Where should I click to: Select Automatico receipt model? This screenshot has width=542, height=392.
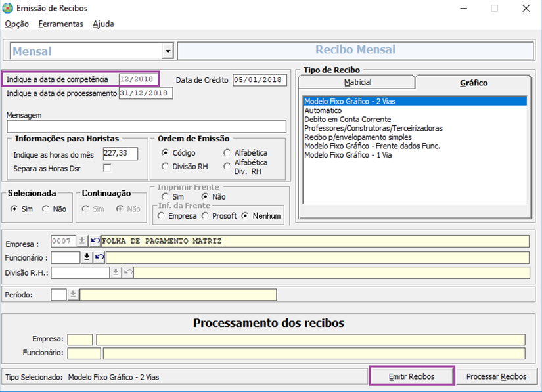415,110
